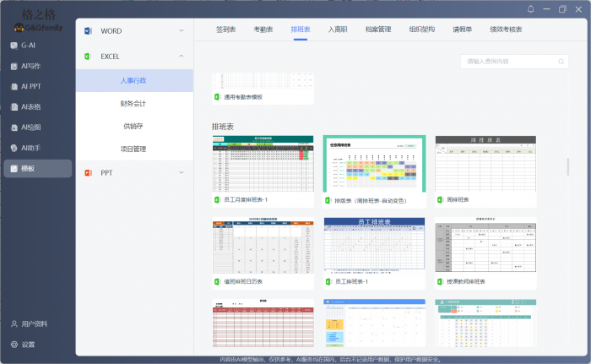Open the 员工月度排班表-1 template thumbnail
Viewport: 591px width, 364px height.
[263, 164]
